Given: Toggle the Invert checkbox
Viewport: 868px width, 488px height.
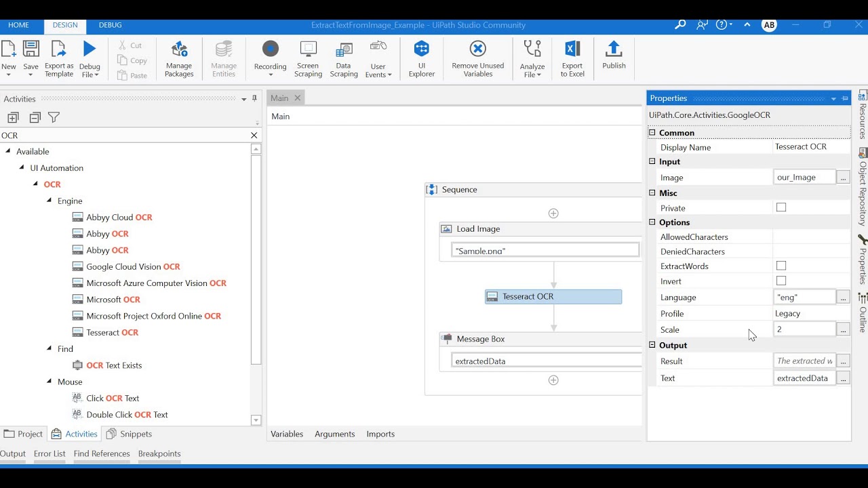Looking at the screenshot, I should 781,281.
